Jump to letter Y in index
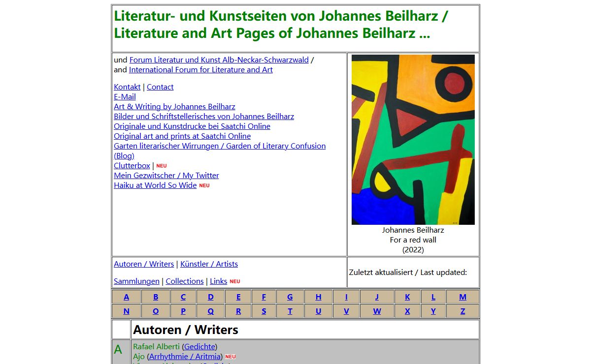This screenshot has height=364, width=591. 433,311
